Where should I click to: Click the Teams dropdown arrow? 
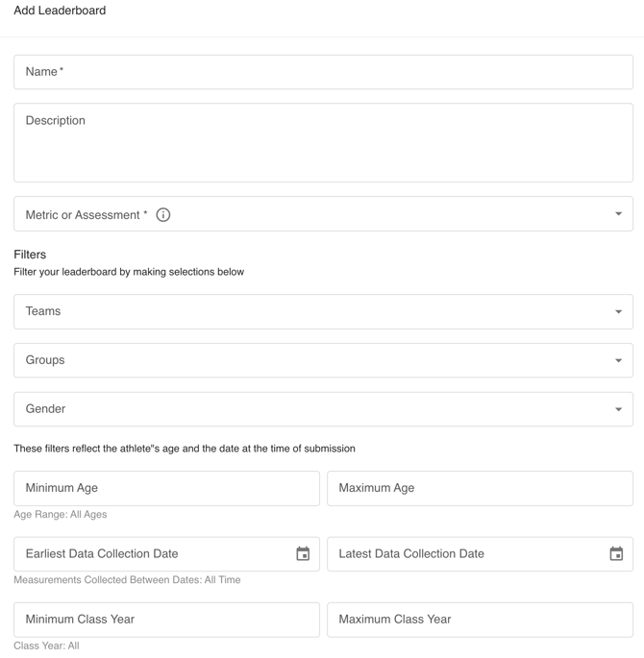618,312
